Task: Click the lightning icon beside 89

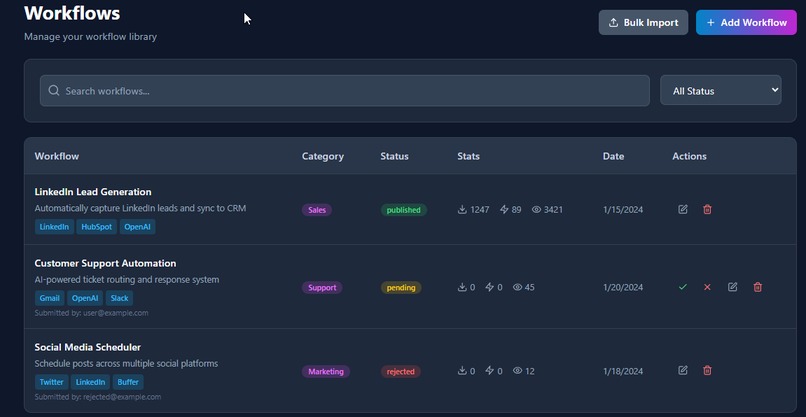Action: pos(504,209)
